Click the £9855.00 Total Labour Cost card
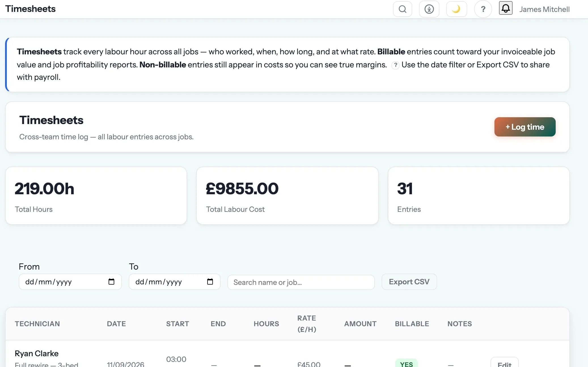 [287, 196]
